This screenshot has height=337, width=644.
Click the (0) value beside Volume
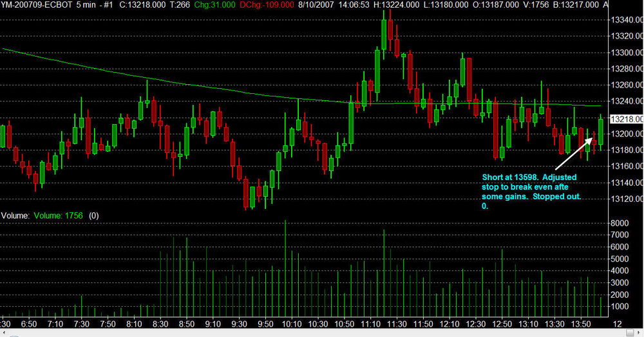pos(93,215)
